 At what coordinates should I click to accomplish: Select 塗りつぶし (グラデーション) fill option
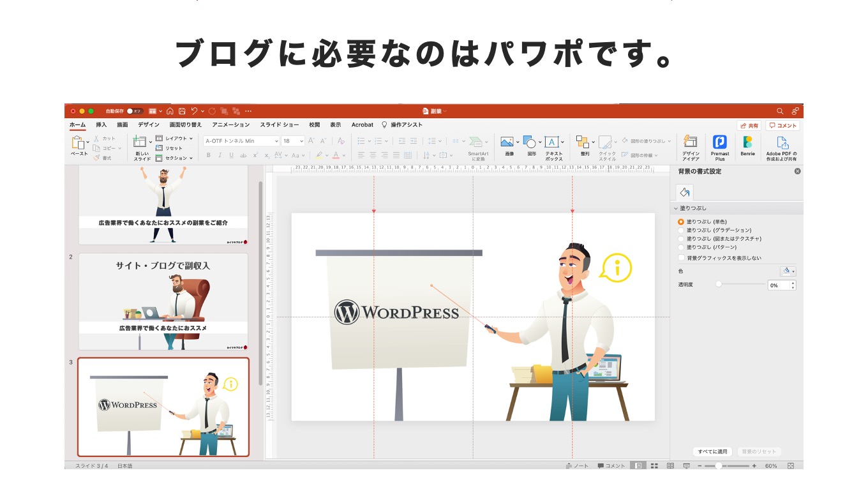click(682, 231)
